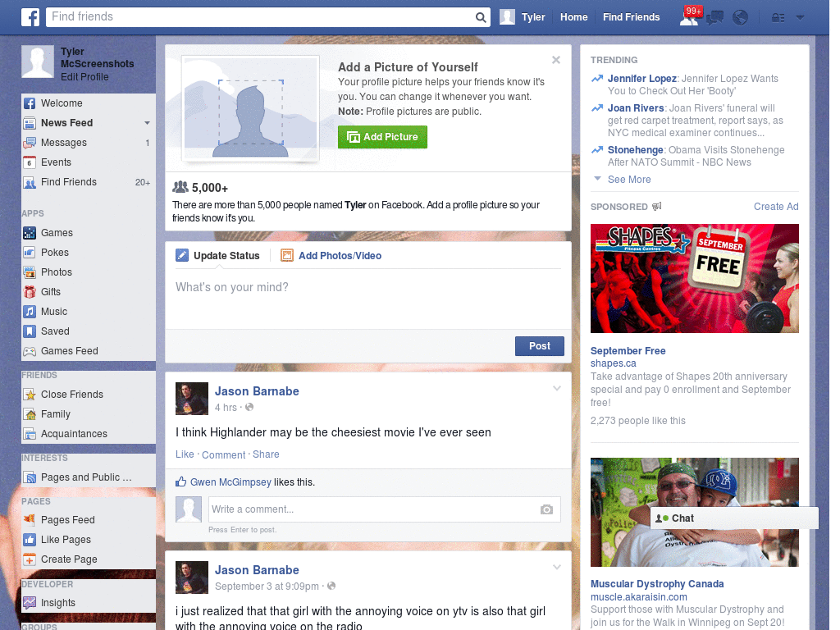Viewport: 840px width, 630px height.
Task: Open Jennifer Lopez trending topic
Action: click(x=641, y=79)
